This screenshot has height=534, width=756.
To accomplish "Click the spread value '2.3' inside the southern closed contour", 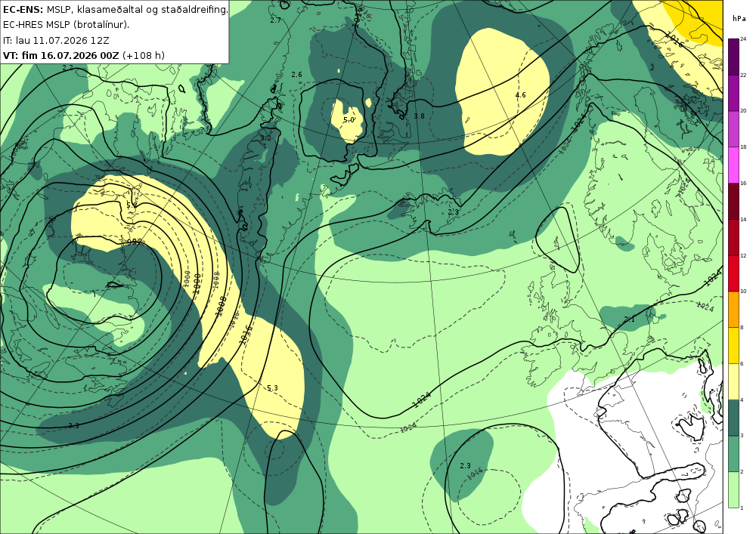I will [465, 465].
